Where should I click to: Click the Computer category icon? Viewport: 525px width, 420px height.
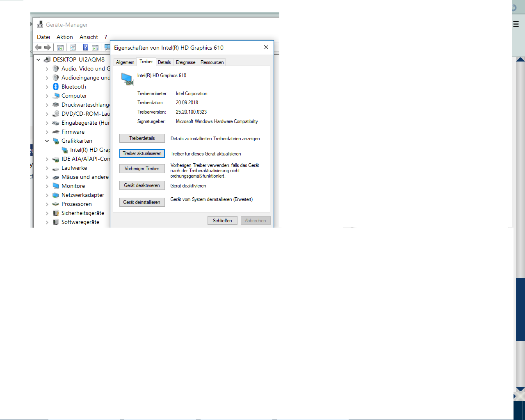[x=56, y=96]
